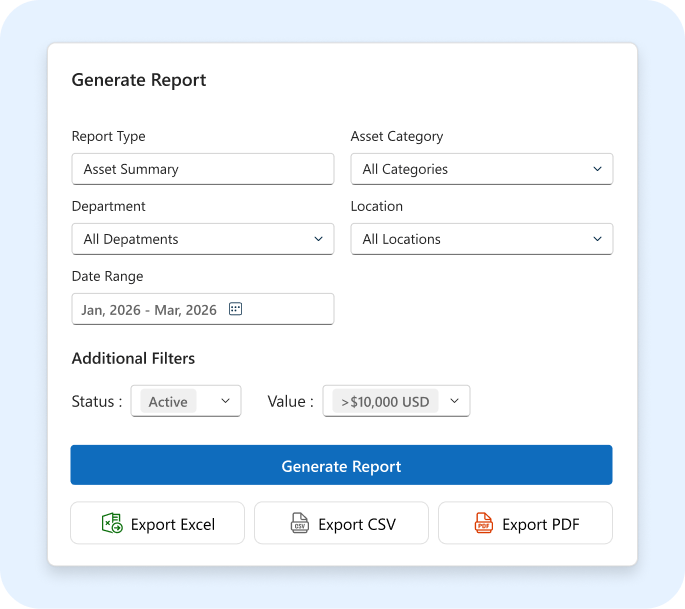This screenshot has height=609, width=685.
Task: Expand the Asset Category chevron
Action: (597, 169)
